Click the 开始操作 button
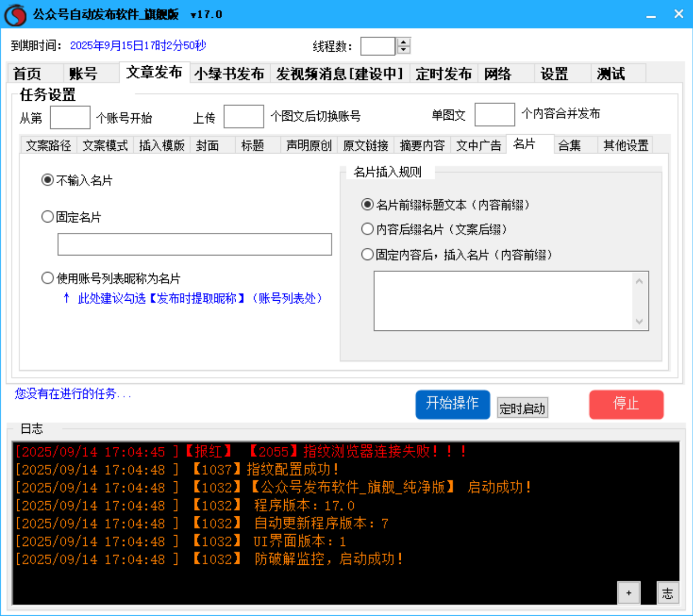The height and width of the screenshot is (616, 693). [452, 405]
